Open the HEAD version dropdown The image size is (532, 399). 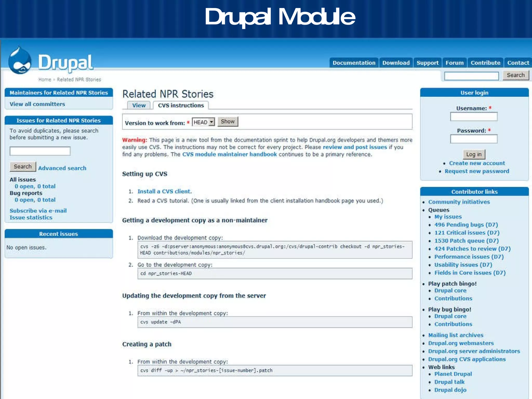(203, 122)
